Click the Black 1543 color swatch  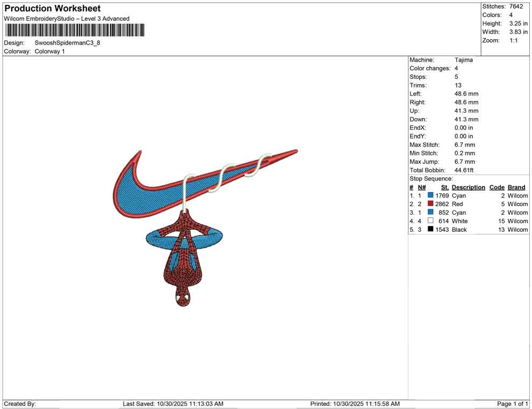[x=429, y=229]
